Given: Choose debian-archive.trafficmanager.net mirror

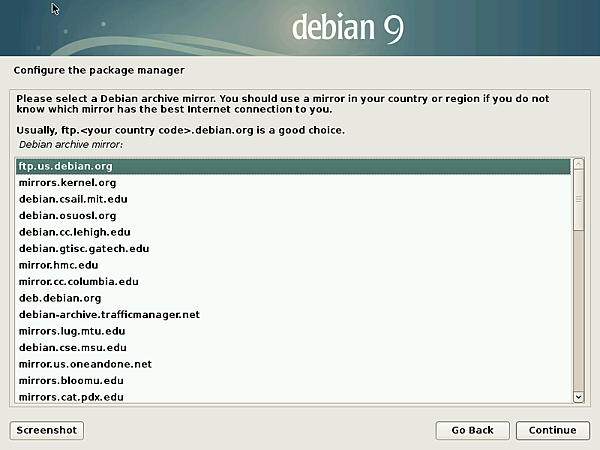Looking at the screenshot, I should 293,315.
